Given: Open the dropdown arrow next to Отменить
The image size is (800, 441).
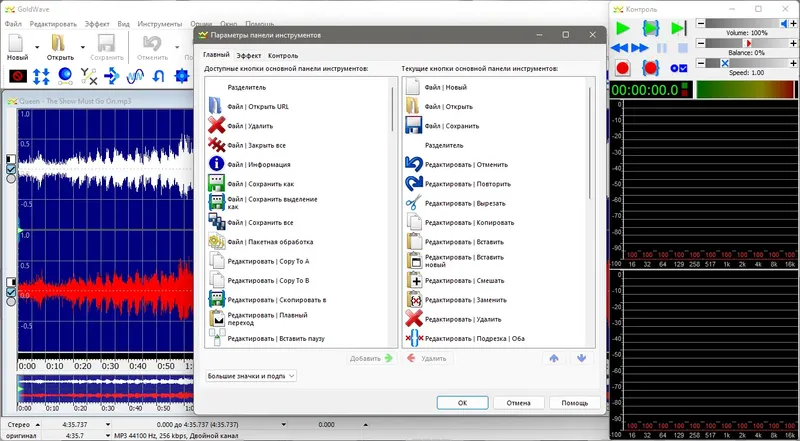Looking at the screenshot, I should point(177,47).
